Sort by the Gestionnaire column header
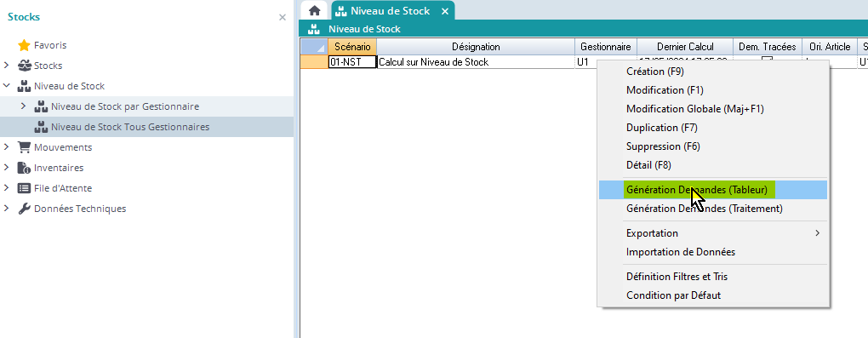This screenshot has width=868, height=338. pyautogui.click(x=606, y=47)
